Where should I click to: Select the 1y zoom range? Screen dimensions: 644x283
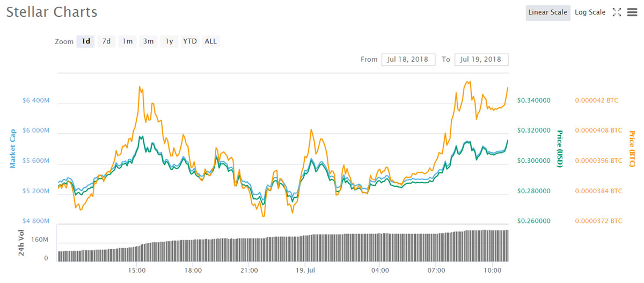169,41
